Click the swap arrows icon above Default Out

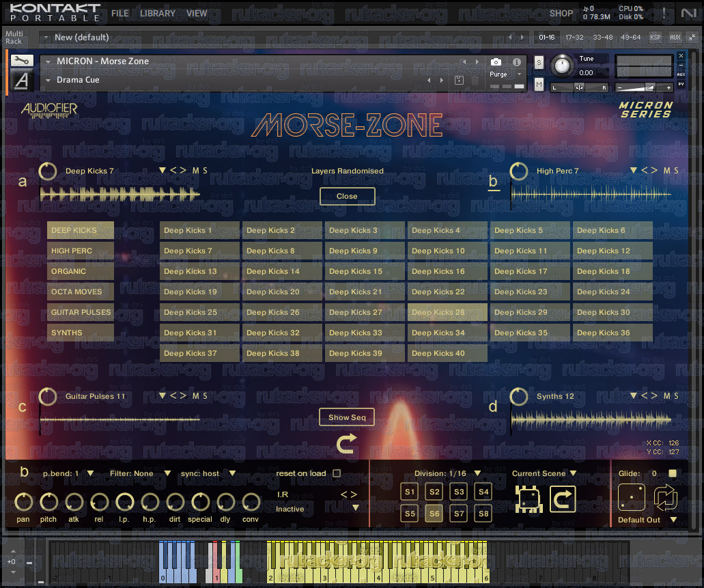[x=665, y=498]
